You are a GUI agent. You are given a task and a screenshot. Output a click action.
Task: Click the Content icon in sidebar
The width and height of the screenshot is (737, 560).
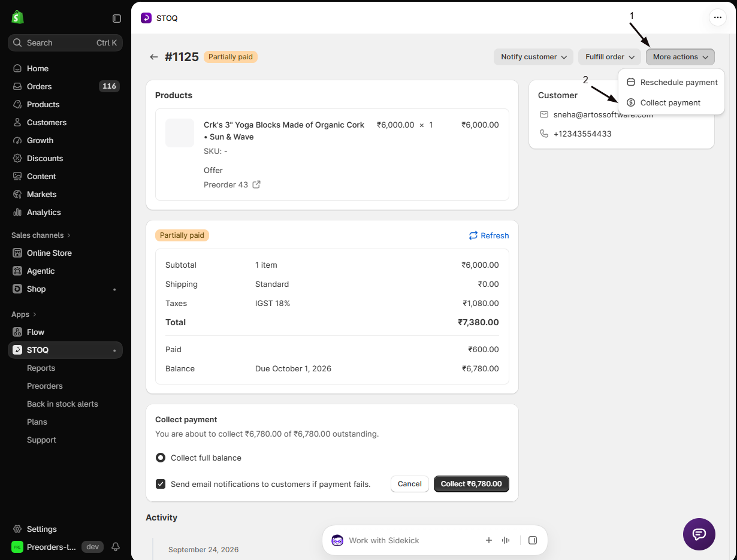click(17, 176)
